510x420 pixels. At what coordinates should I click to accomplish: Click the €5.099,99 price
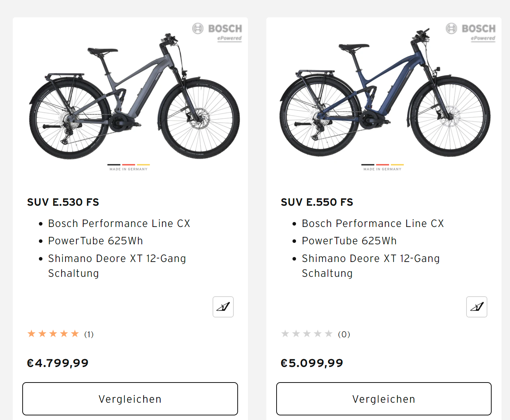(x=312, y=363)
